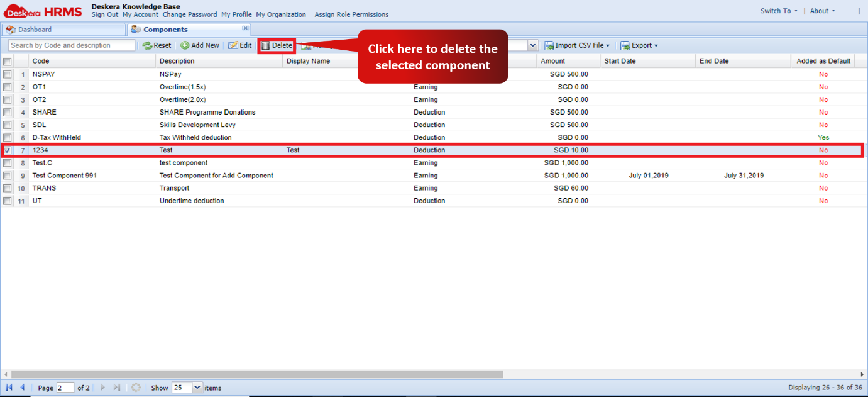Check the SDL row checkbox
The image size is (868, 397).
[7, 125]
